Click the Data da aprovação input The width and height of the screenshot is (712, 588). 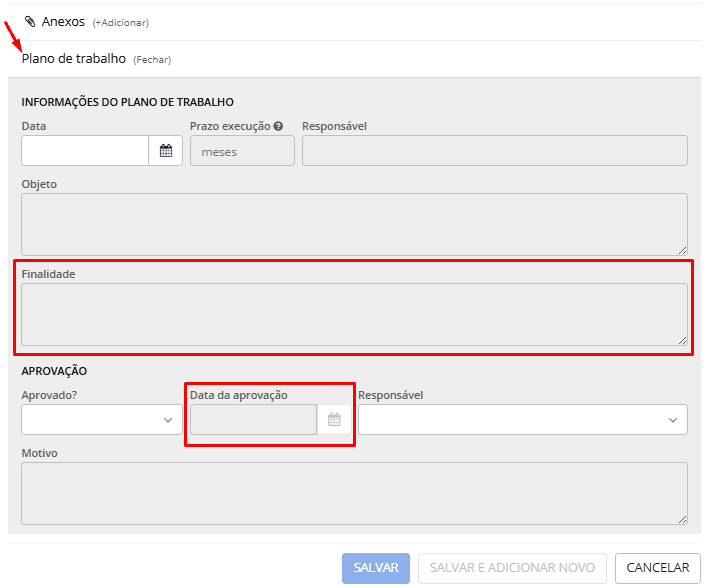point(254,420)
